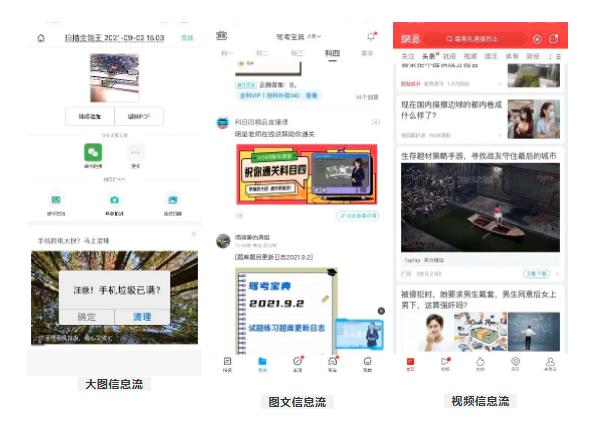Tap download button on TapTap ad
Screen dimensions: 590x427
point(536,274)
